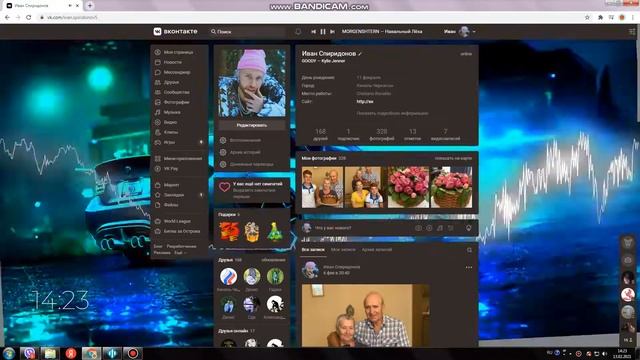Open the post three-dots options menu
Image resolution: width=640 pixels, height=360 pixels.
[469, 268]
